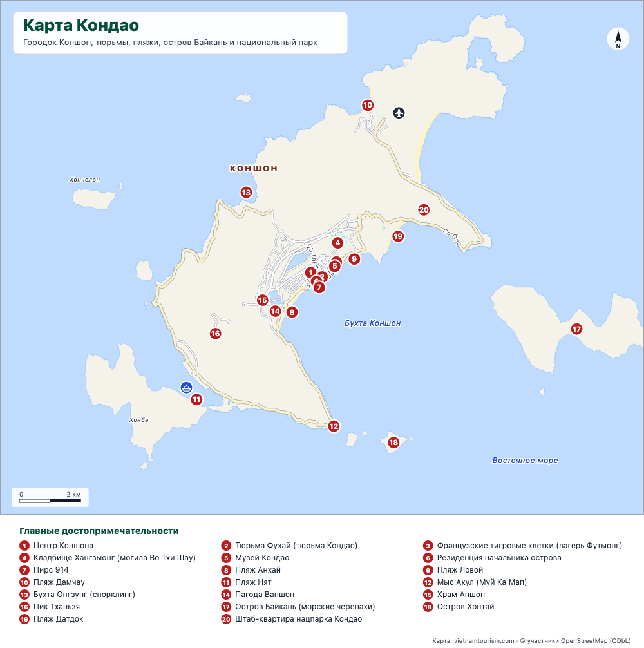Click the blue ferry port icon
This screenshot has height=648, width=644.
point(186,388)
